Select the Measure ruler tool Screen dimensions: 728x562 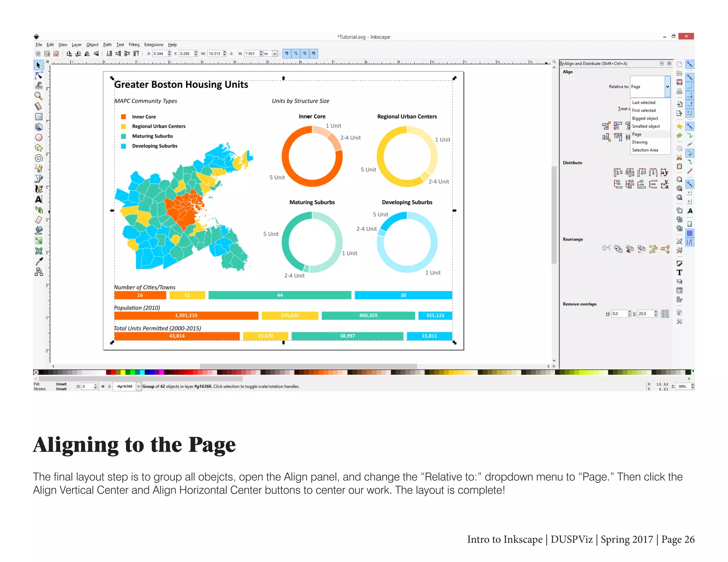pos(38,106)
